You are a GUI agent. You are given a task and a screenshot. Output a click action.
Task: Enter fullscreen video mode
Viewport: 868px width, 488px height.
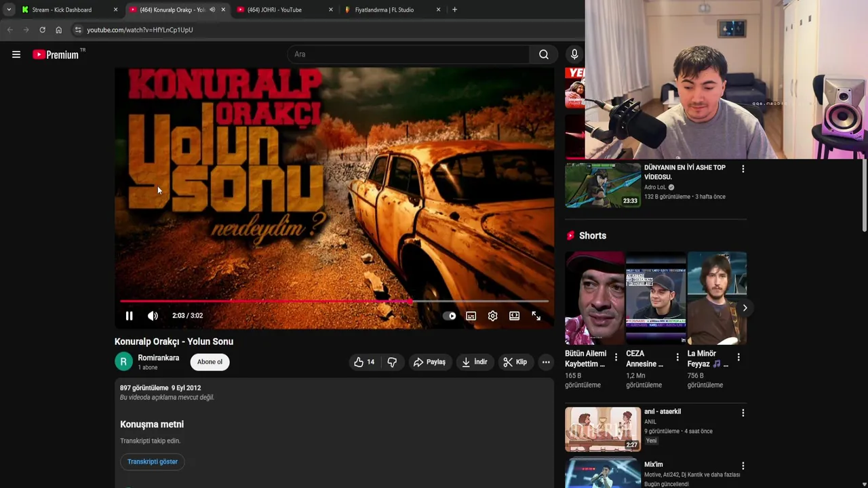pos(536,316)
